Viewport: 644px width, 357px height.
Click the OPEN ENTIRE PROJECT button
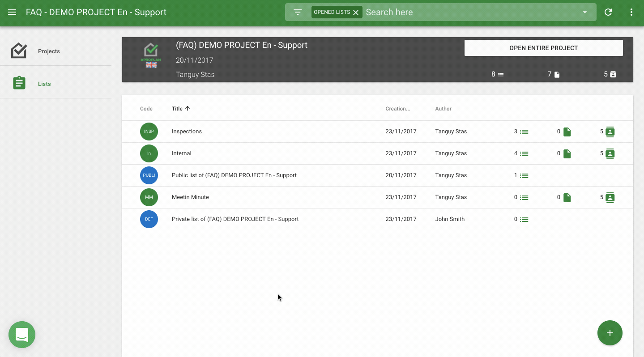pos(543,48)
